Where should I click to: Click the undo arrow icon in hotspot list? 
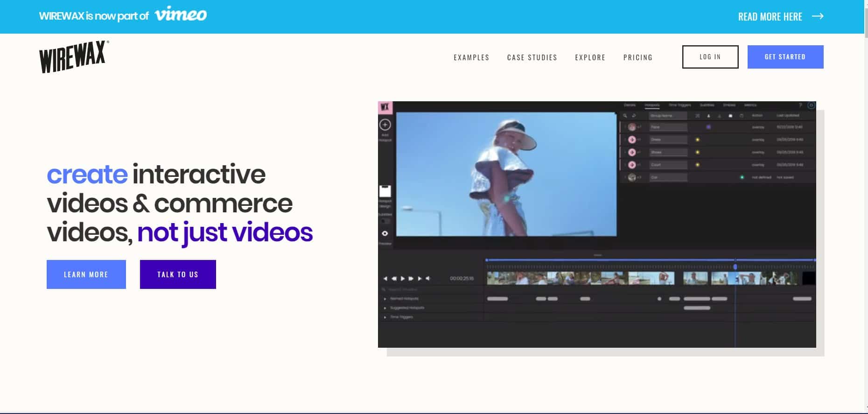coord(634,116)
